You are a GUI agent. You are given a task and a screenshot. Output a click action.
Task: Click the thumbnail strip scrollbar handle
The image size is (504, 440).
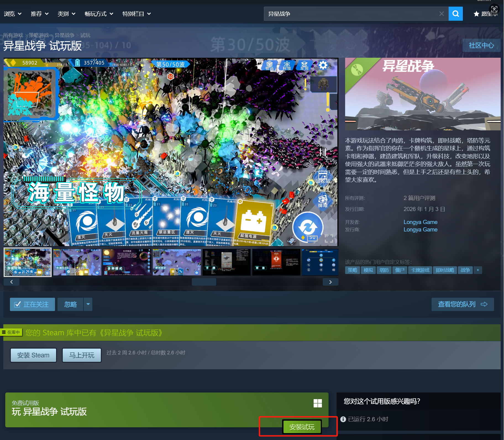pos(204,282)
